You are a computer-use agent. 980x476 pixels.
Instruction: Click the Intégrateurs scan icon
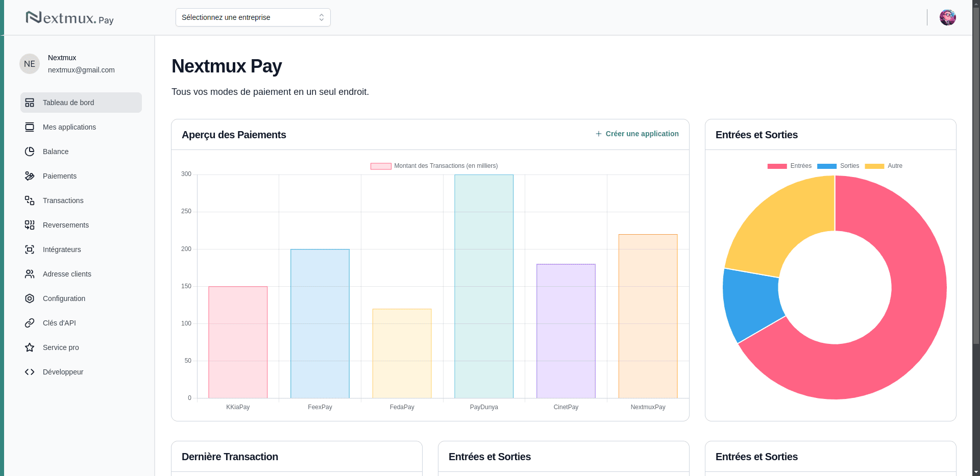pyautogui.click(x=30, y=249)
